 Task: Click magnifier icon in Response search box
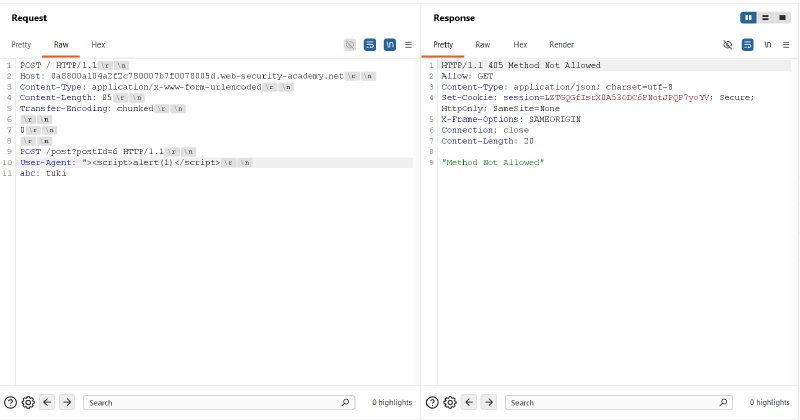click(723, 402)
